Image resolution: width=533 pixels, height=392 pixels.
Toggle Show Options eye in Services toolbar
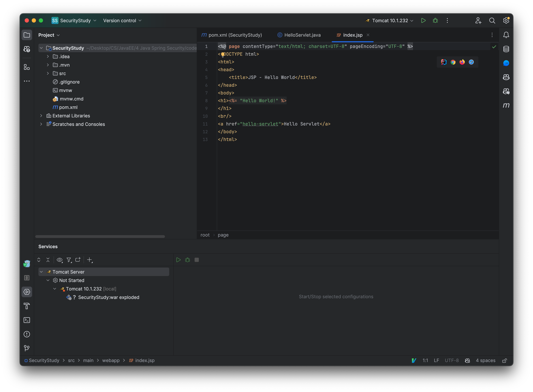coord(60,260)
